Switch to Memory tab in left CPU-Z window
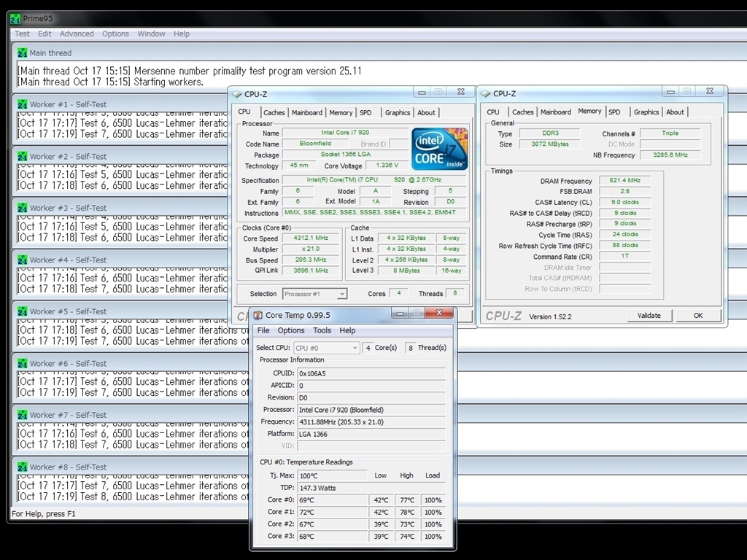This screenshot has width=747, height=560. 341,113
